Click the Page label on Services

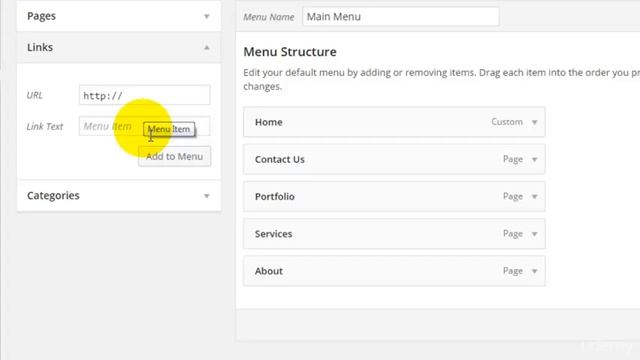513,234
